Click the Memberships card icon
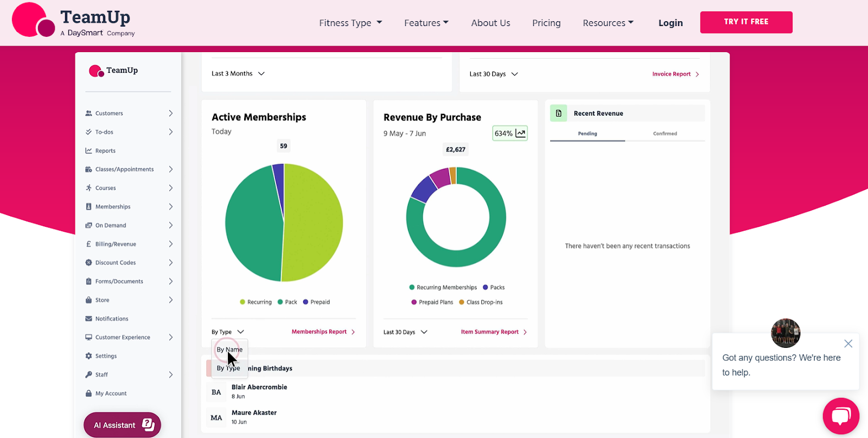The width and height of the screenshot is (868, 438). tap(88, 207)
